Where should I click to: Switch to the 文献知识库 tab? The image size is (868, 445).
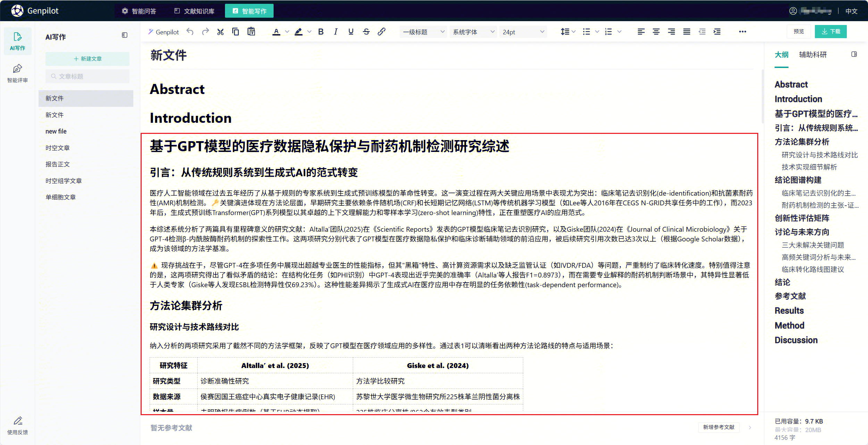coord(194,11)
